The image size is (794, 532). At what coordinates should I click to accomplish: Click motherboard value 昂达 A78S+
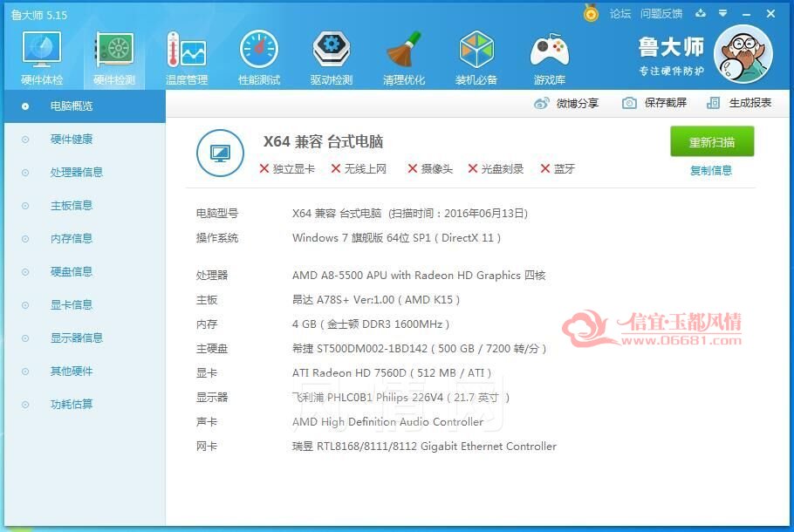[x=376, y=300]
